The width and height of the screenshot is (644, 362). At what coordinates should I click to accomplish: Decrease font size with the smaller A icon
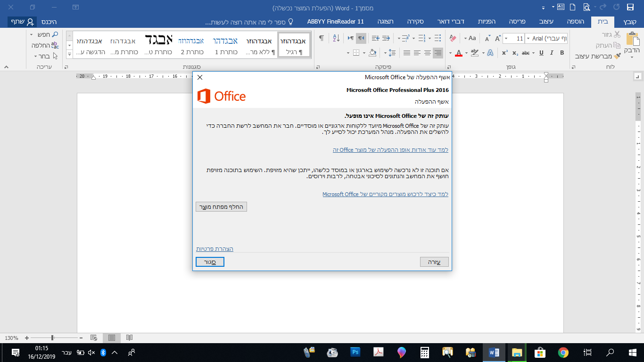click(487, 38)
